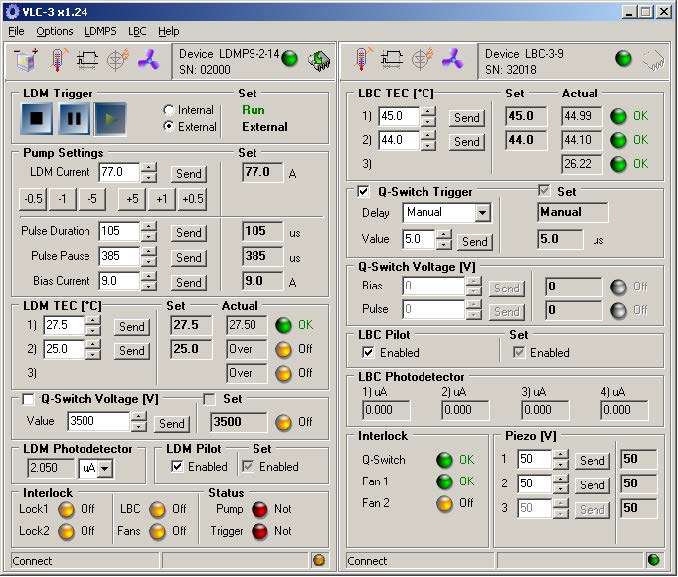
Task: Toggle the LBC Pilot Enabled checkbox
Action: (368, 353)
